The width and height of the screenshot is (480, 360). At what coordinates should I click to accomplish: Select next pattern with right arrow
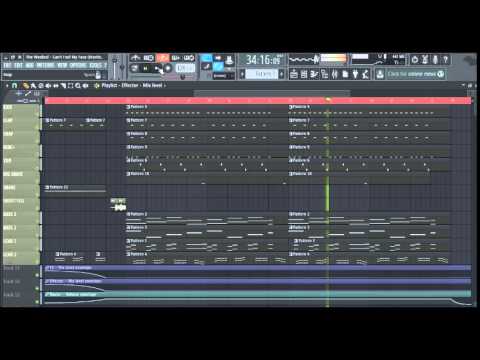pos(281,74)
